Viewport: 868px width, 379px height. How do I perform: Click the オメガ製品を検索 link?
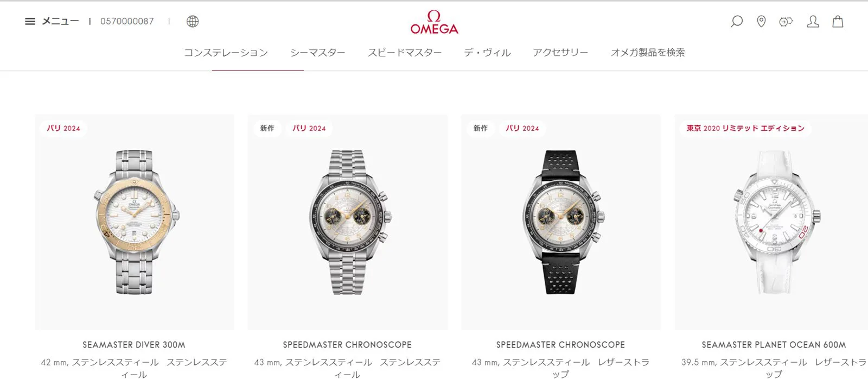(x=648, y=53)
